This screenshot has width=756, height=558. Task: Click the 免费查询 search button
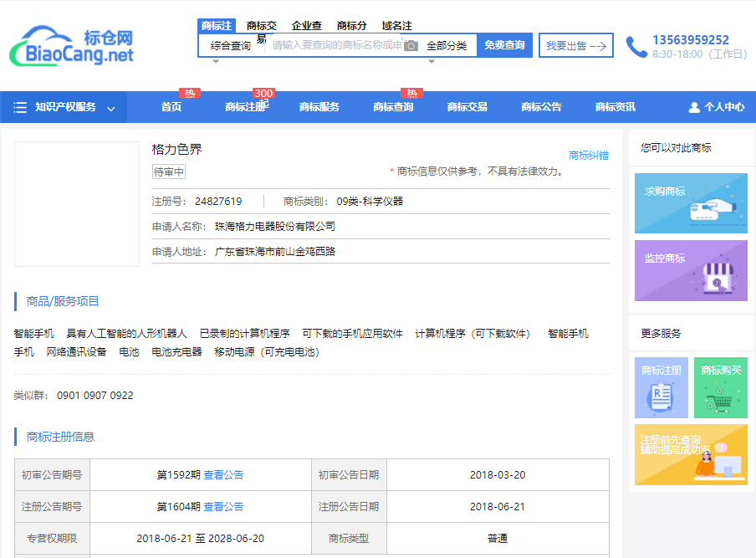click(x=504, y=45)
